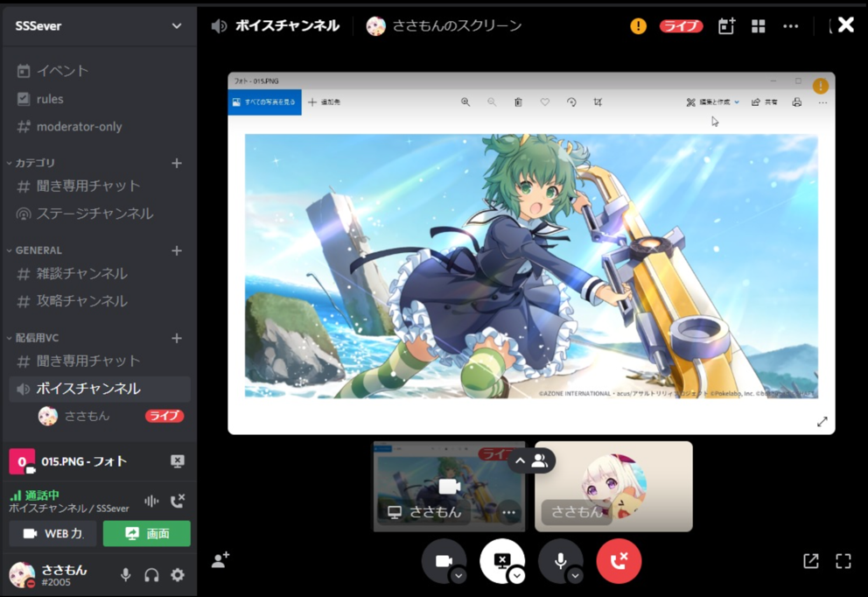The width and height of the screenshot is (868, 597).
Task: Click すべての写真を見る in Photos window
Action: tap(264, 102)
